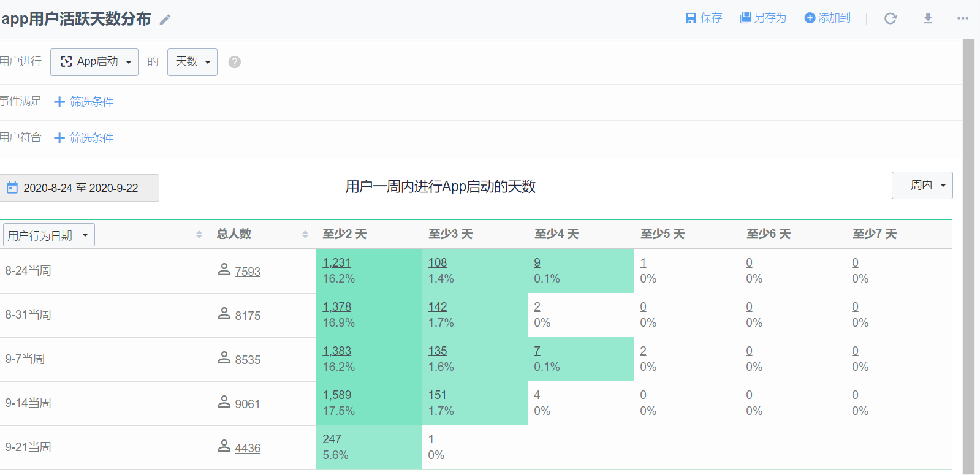Viewport: 980px width, 475px height.
Task: Open the three-dot more options menu
Action: [963, 18]
